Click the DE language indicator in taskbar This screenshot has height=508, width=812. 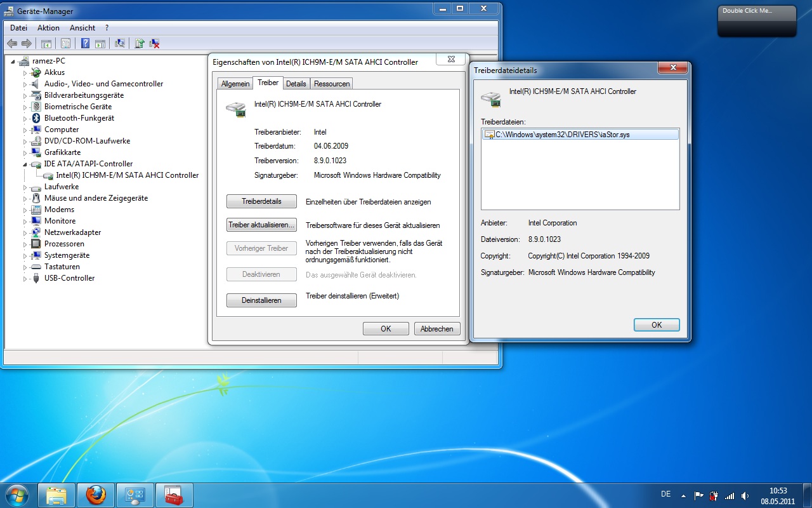pos(665,494)
